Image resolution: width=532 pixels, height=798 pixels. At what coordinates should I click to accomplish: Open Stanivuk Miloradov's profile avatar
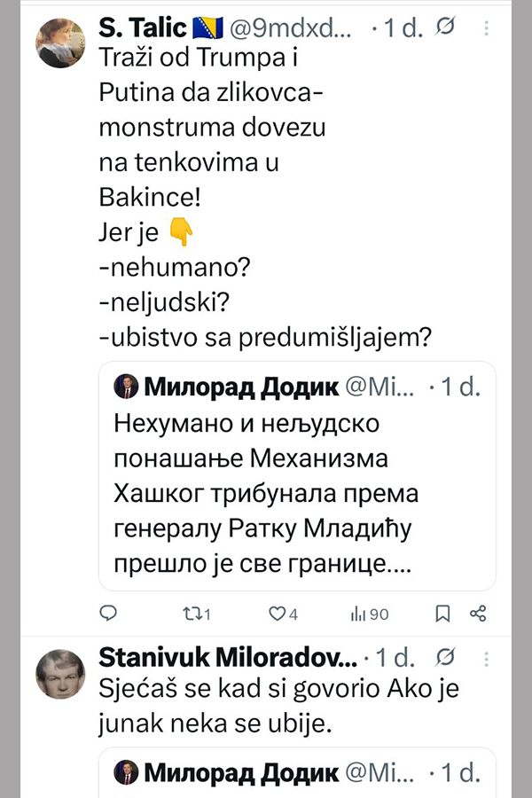click(x=60, y=672)
